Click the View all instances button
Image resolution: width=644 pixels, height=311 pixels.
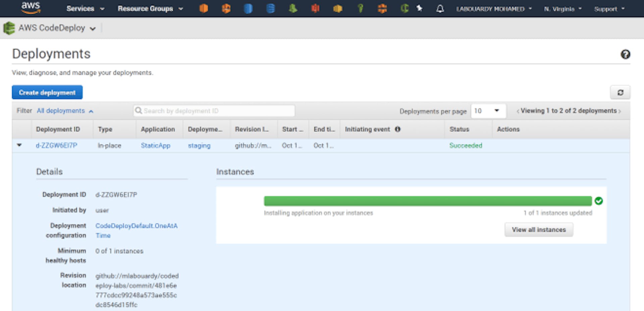click(x=539, y=230)
